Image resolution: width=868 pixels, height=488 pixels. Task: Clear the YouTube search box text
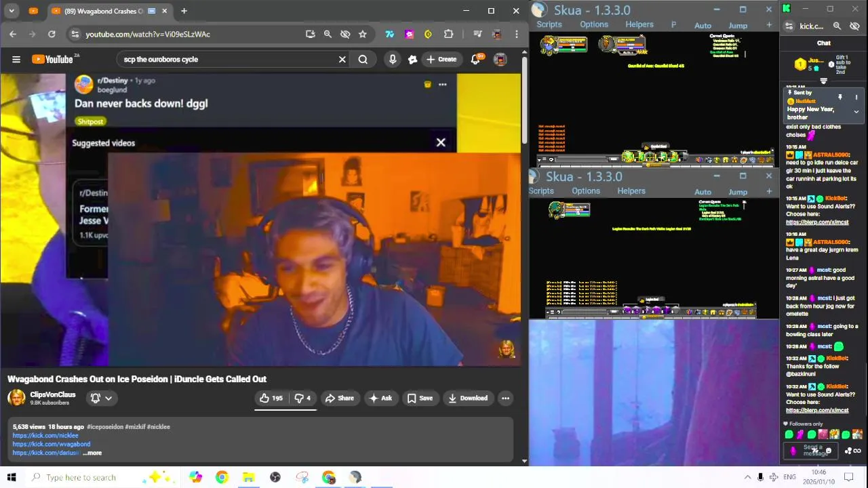[342, 60]
